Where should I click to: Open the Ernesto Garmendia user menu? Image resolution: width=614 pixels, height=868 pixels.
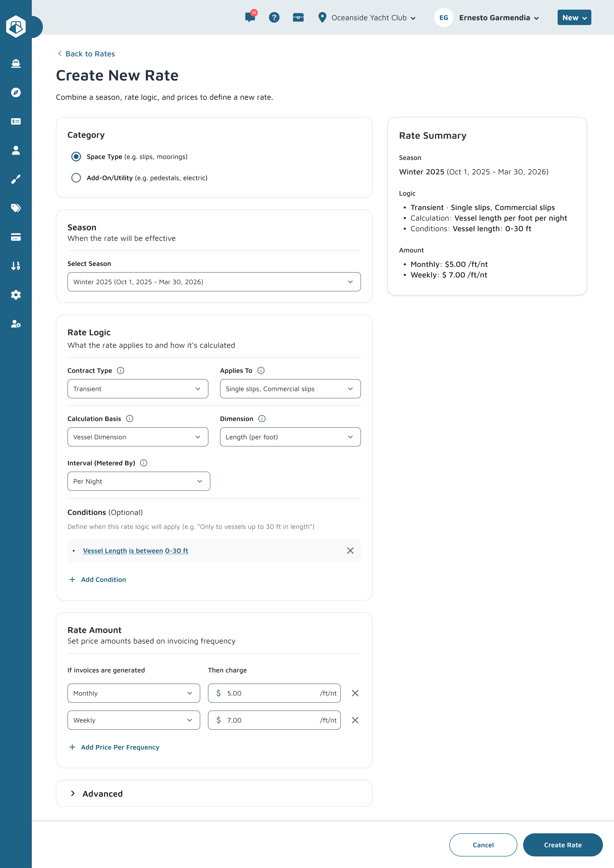[x=499, y=18]
